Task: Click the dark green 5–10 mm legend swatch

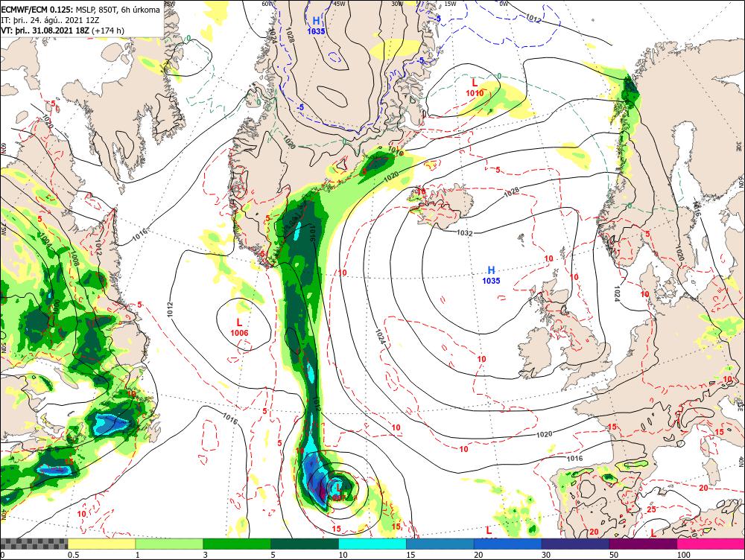Action: [305, 544]
